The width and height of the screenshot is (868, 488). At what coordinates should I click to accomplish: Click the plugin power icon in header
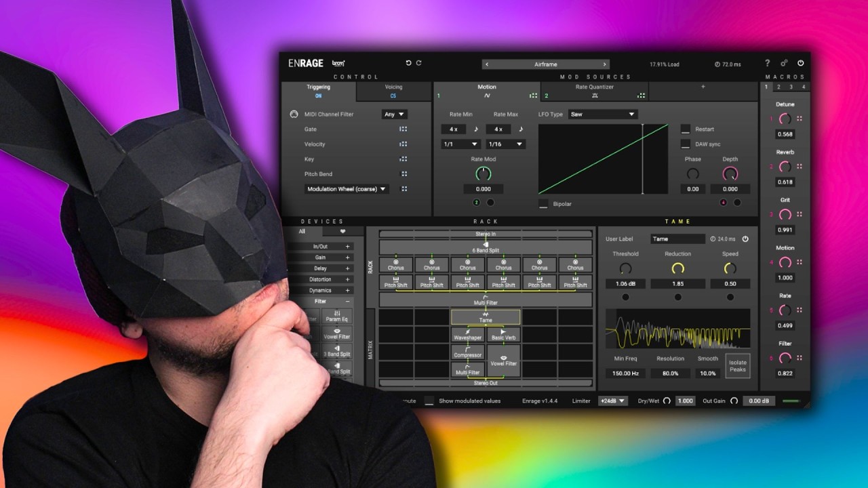[800, 63]
